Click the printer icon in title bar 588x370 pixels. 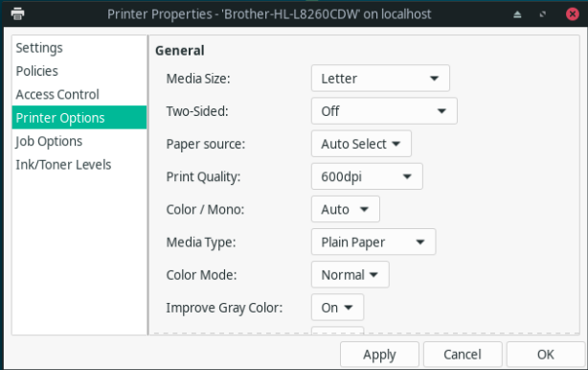coord(17,13)
